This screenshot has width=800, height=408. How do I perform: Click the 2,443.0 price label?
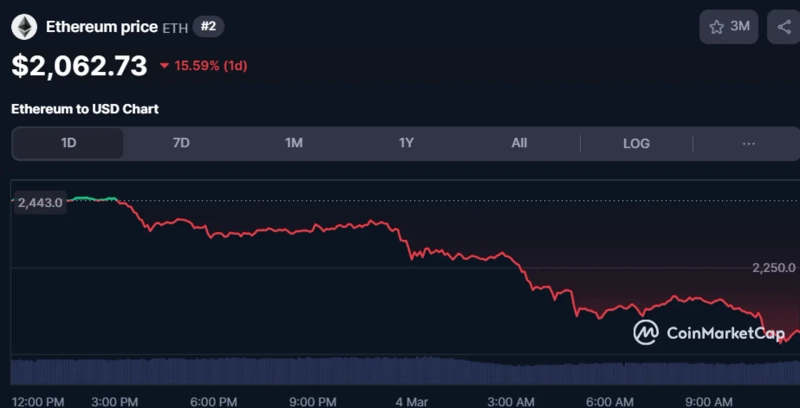[40, 202]
